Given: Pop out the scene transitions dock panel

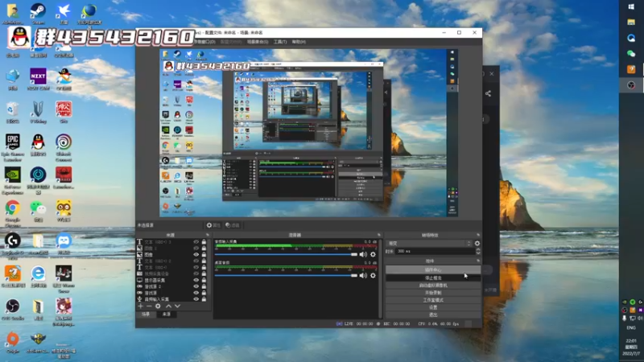Looking at the screenshot, I should coord(477,235).
